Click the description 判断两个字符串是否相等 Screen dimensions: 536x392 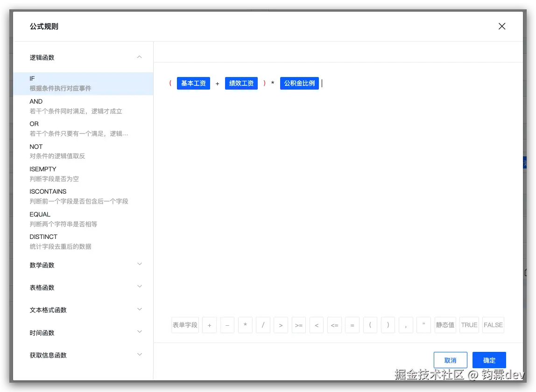63,224
